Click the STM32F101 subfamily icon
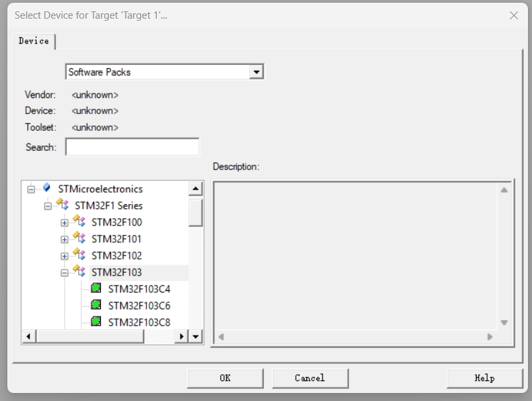The width and height of the screenshot is (532, 401). point(79,238)
